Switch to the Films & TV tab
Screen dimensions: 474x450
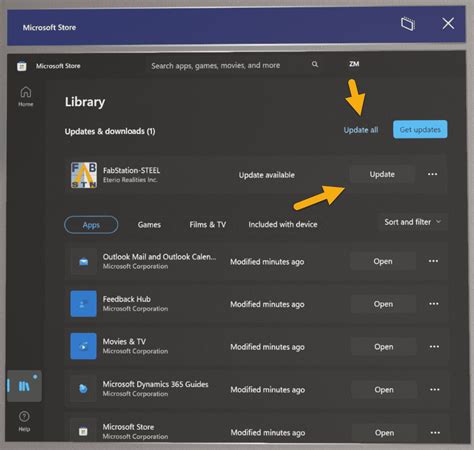pos(208,225)
